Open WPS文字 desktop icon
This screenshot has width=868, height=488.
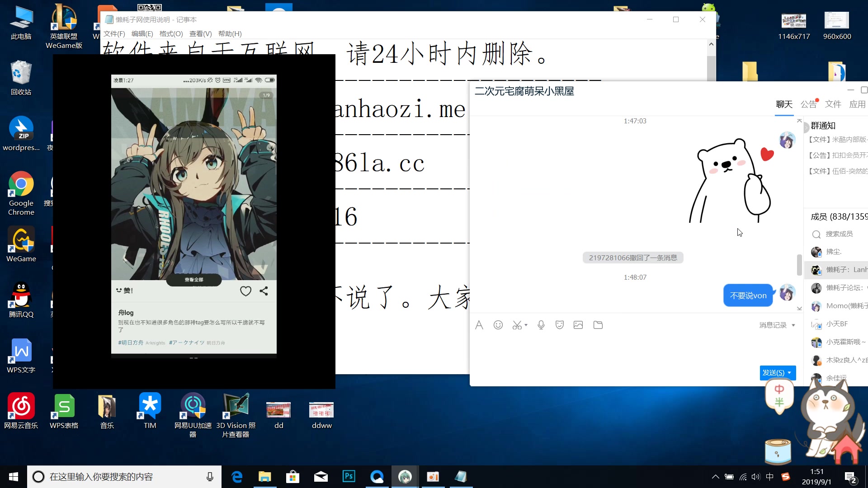click(21, 356)
